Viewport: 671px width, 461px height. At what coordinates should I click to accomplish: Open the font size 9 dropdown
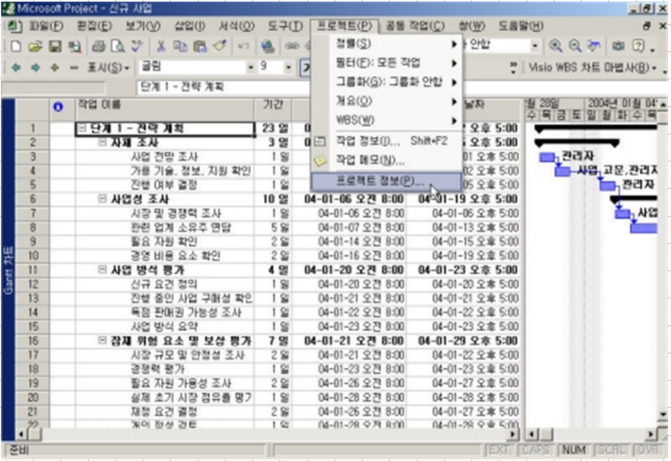tap(288, 67)
